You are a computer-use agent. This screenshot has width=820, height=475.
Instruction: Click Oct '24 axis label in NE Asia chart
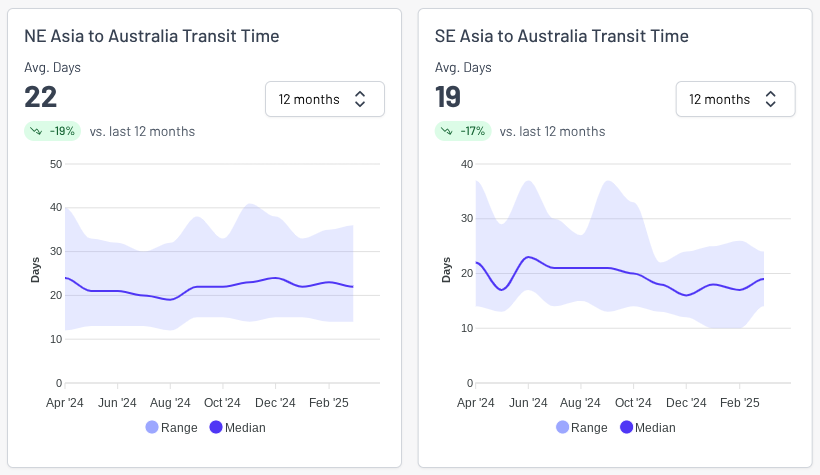click(222, 403)
